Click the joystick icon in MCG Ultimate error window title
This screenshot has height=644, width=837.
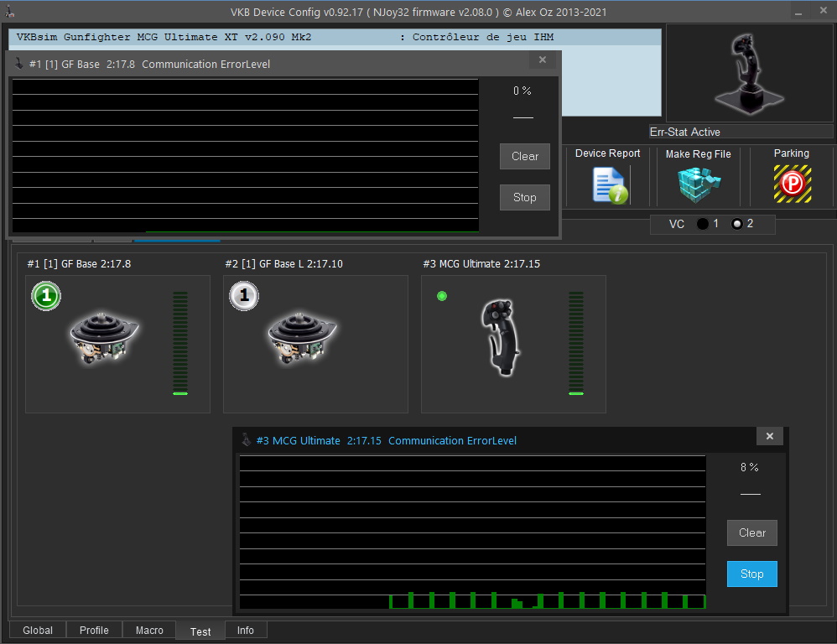246,440
